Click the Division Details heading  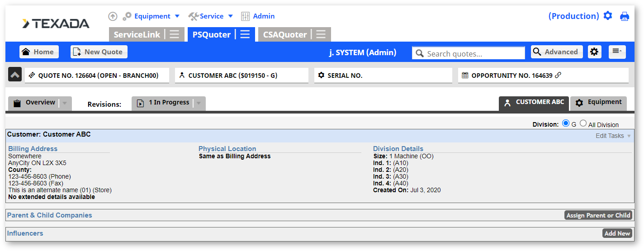[398, 149]
